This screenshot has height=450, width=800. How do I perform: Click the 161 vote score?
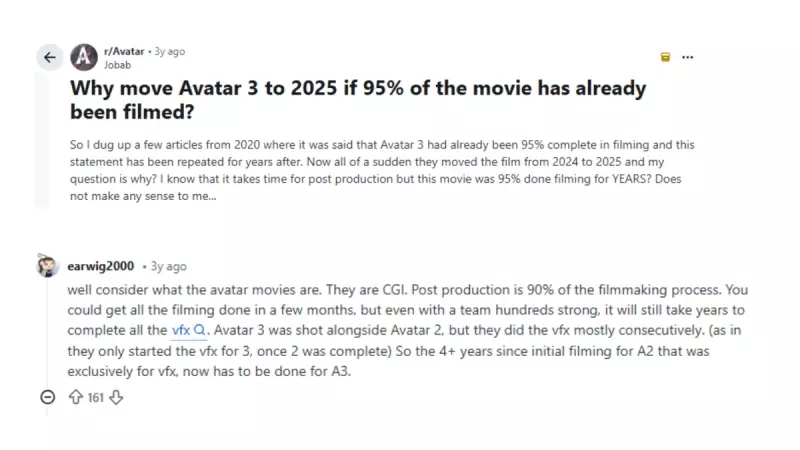coord(96,397)
